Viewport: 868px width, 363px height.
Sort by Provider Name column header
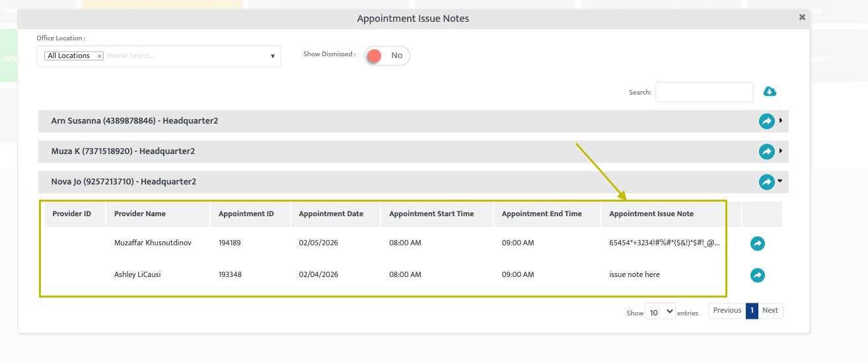point(140,214)
